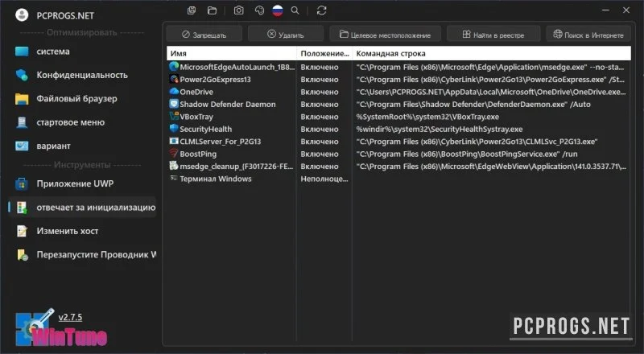This screenshot has height=354, width=644.
Task: Select отвечает за инициализацию item
Action: pos(82,208)
